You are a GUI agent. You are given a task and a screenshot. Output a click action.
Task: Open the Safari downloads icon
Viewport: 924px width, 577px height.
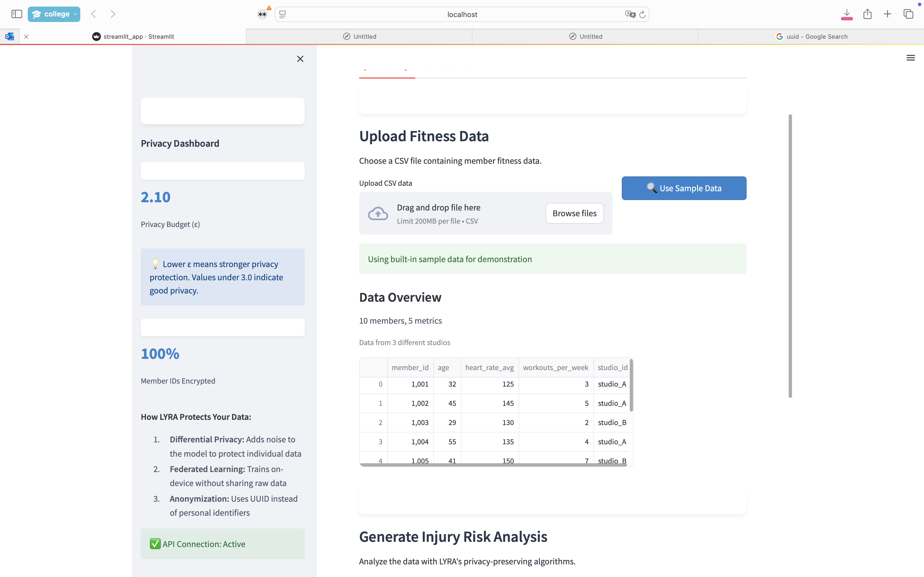click(x=846, y=14)
